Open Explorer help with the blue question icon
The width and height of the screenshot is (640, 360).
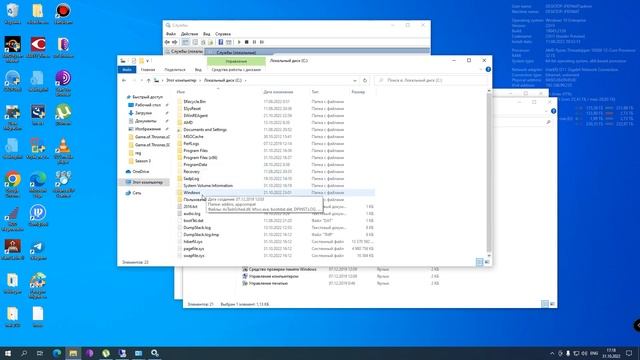(x=488, y=69)
